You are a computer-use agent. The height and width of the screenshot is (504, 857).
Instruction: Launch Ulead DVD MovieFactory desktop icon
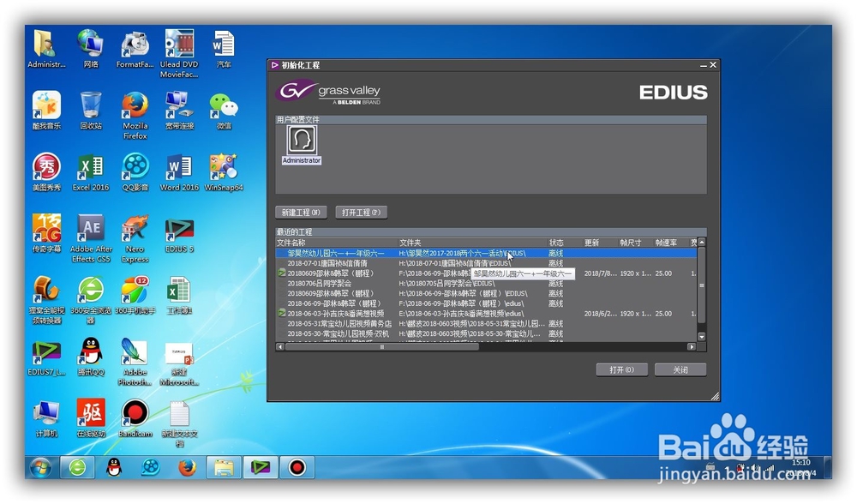coord(179,53)
